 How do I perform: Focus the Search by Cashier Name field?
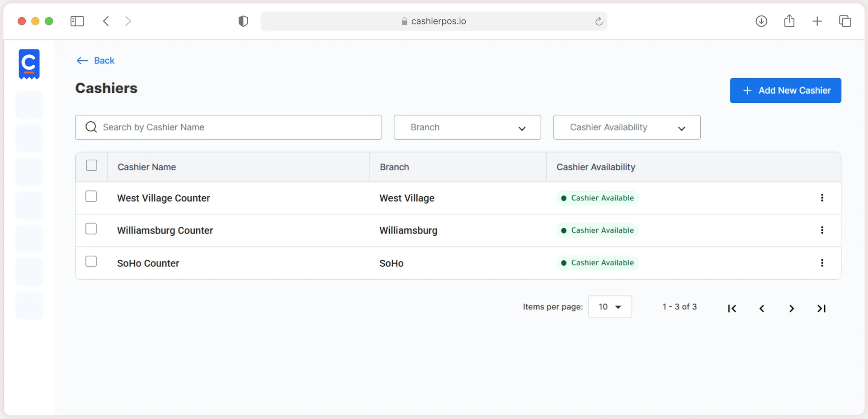228,128
